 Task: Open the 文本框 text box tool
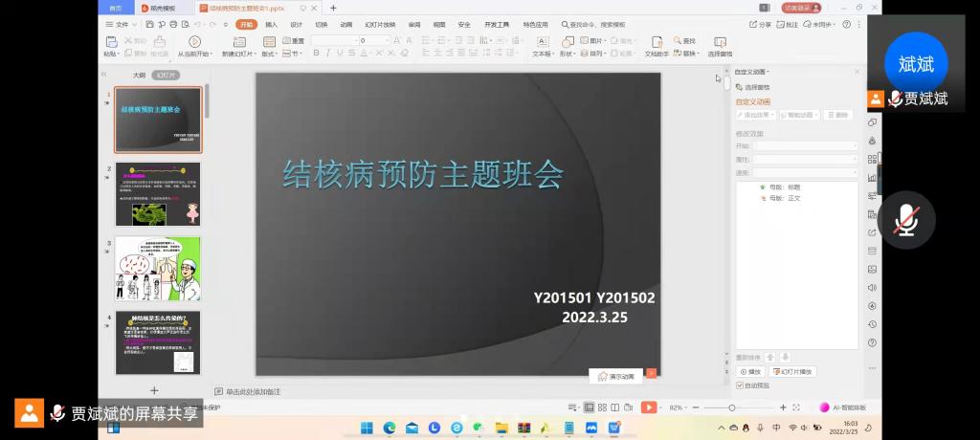[542, 41]
